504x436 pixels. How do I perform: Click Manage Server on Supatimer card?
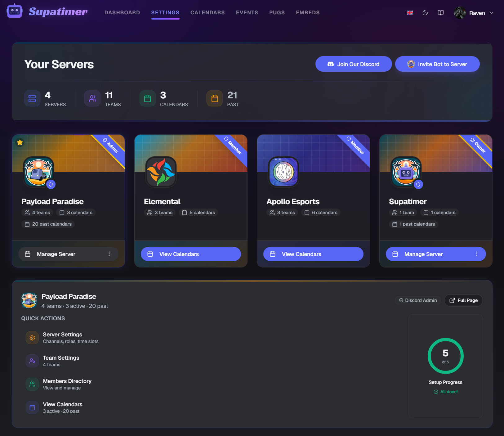tap(436, 254)
